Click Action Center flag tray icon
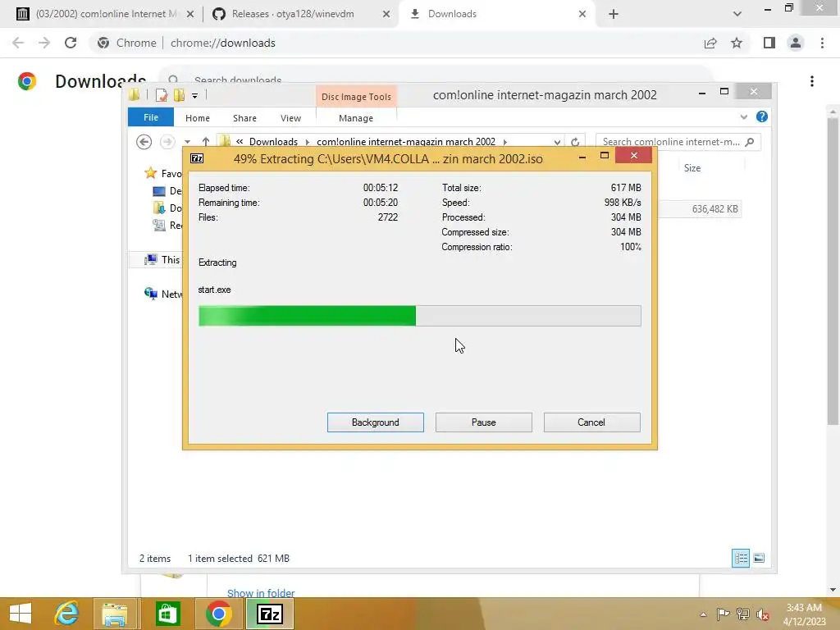The image size is (840, 630). pyautogui.click(x=723, y=614)
